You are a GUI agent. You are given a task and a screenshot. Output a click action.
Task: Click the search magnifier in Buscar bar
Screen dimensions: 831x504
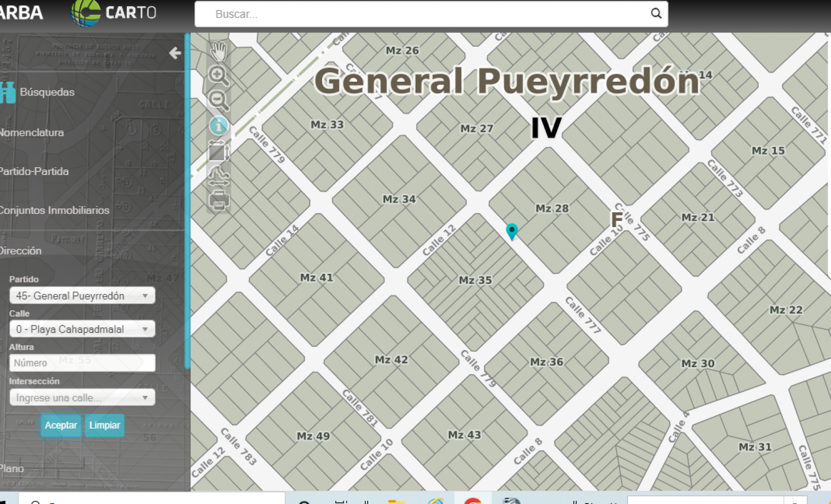click(656, 14)
